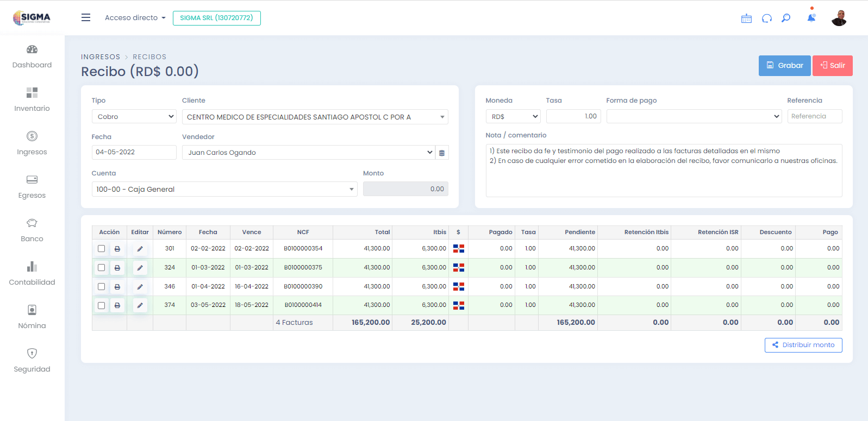The image size is (868, 421).
Task: Click the currency flag for invoice 324
Action: (459, 268)
